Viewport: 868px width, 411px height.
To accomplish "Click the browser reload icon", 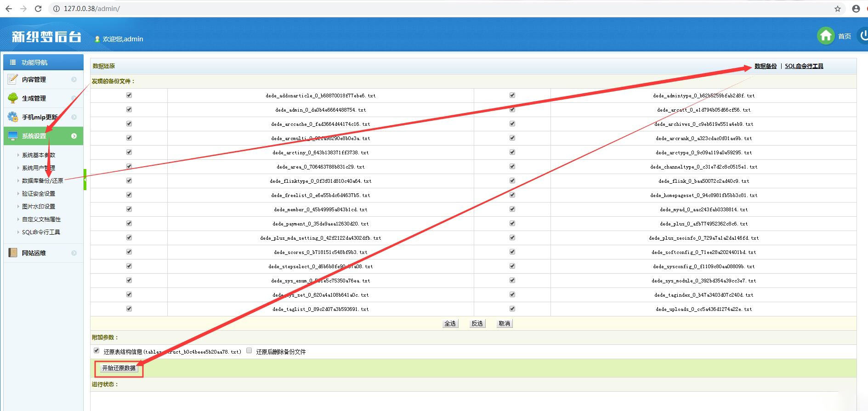I will click(38, 9).
